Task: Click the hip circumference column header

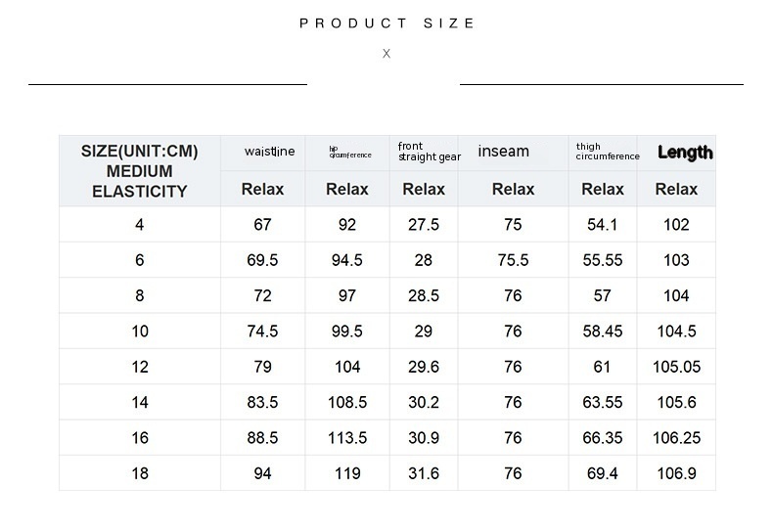Action: coord(349,152)
